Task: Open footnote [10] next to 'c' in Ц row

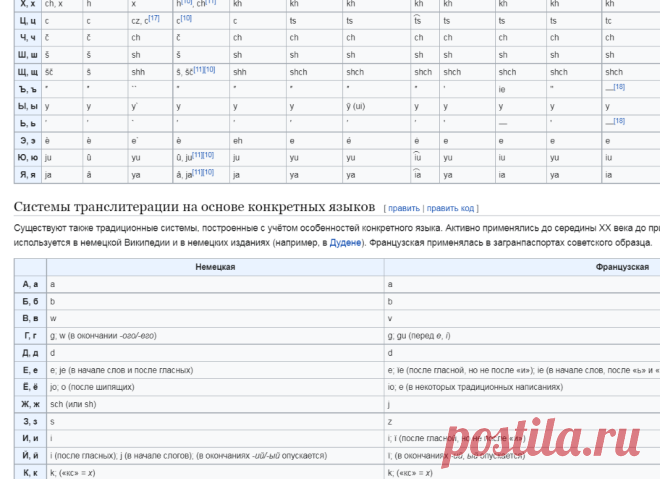Action: (x=186, y=19)
